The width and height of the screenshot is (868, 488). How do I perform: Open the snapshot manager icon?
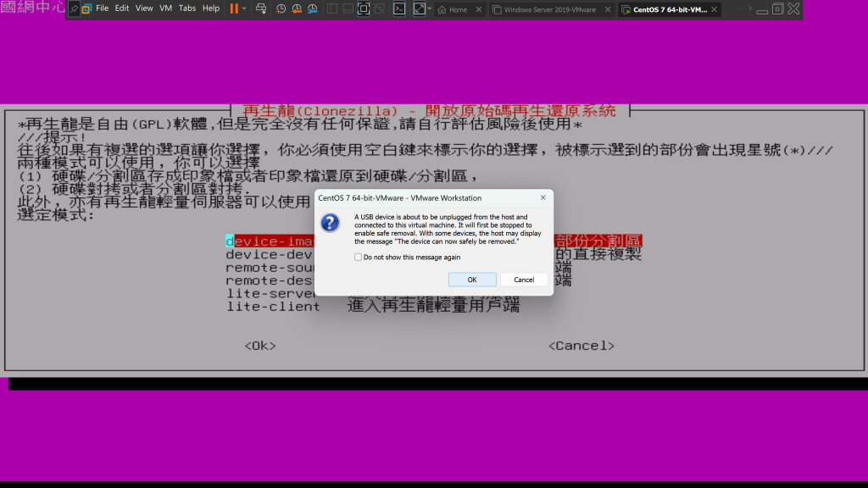tap(313, 9)
